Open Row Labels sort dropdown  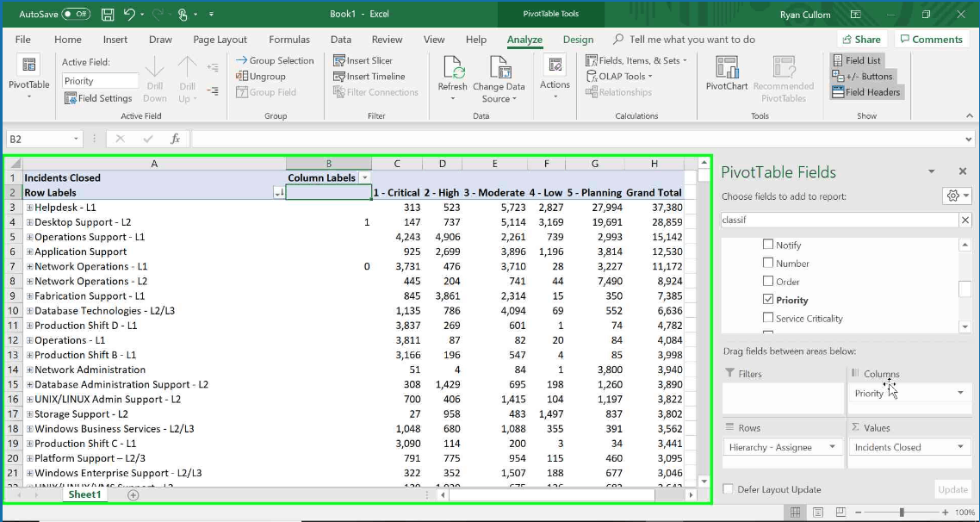tap(279, 193)
